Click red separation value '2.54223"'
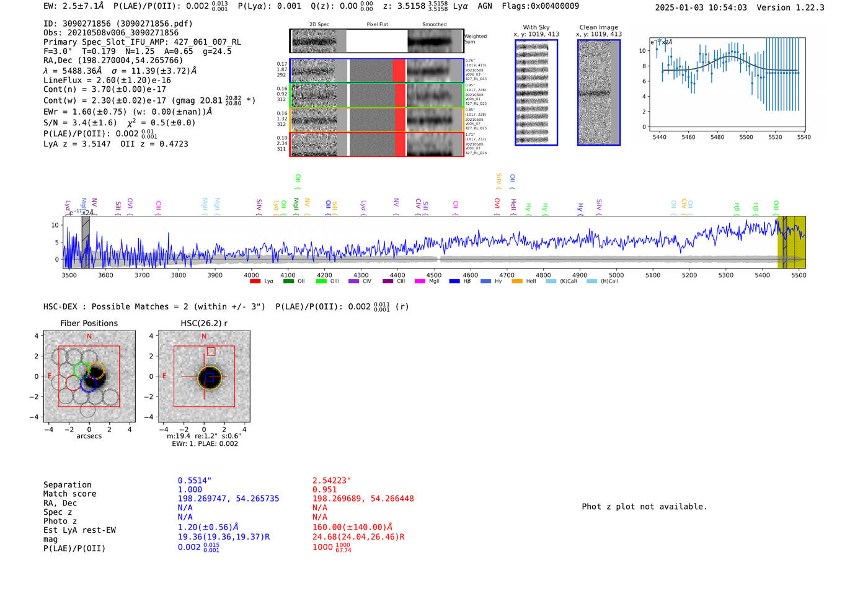 click(x=332, y=481)
